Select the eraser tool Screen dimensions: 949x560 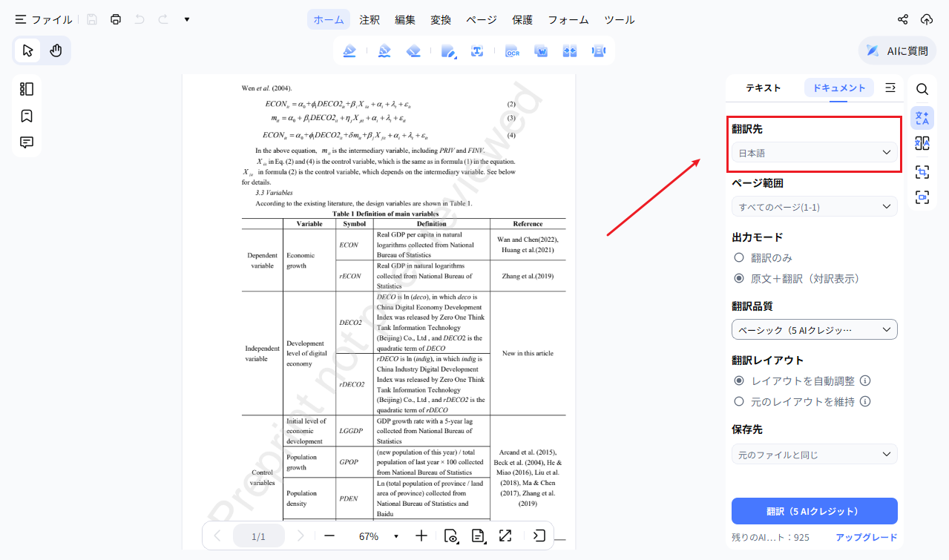coord(414,50)
